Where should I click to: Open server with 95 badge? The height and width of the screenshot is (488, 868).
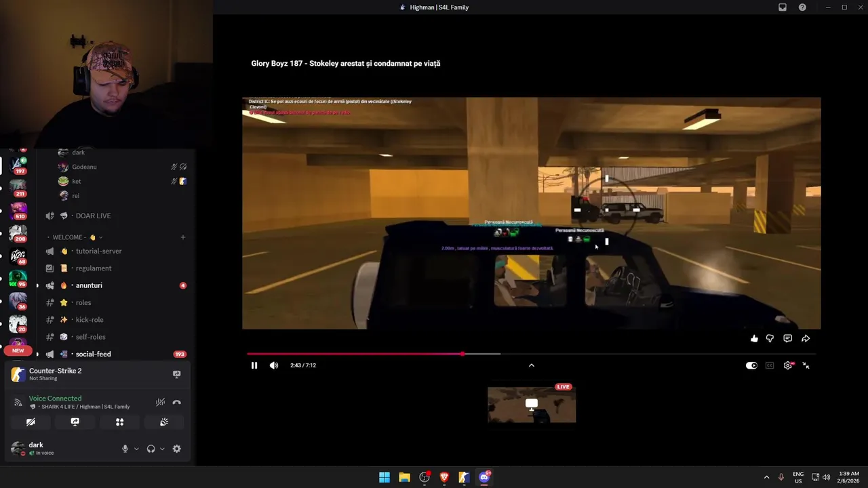tap(18, 278)
